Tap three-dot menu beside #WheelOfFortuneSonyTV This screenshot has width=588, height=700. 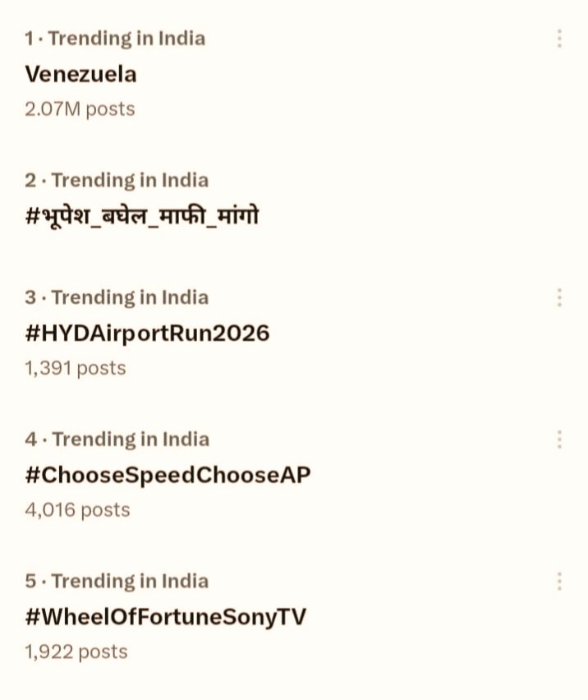click(559, 582)
